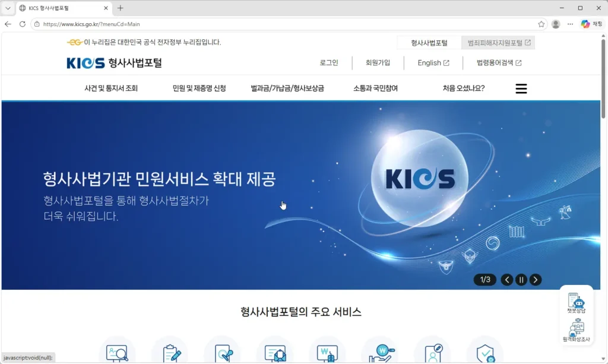
Task: Go back with the browser back arrow
Action: (x=8, y=24)
